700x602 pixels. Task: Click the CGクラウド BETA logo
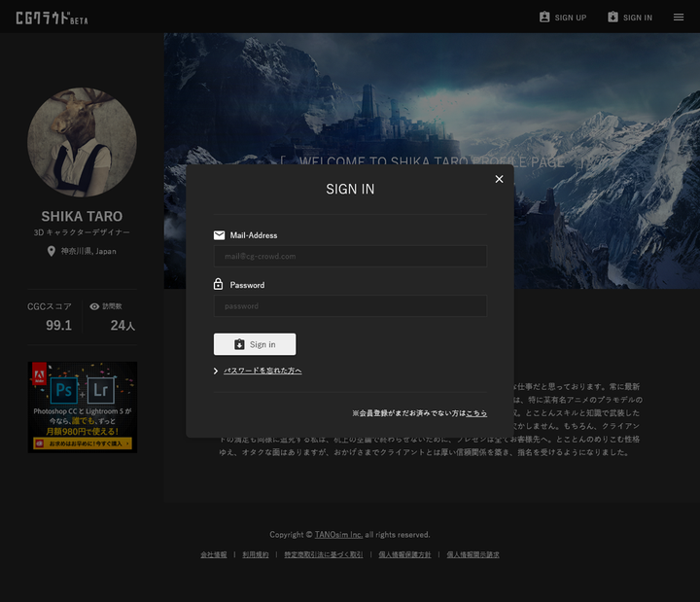(x=52, y=18)
